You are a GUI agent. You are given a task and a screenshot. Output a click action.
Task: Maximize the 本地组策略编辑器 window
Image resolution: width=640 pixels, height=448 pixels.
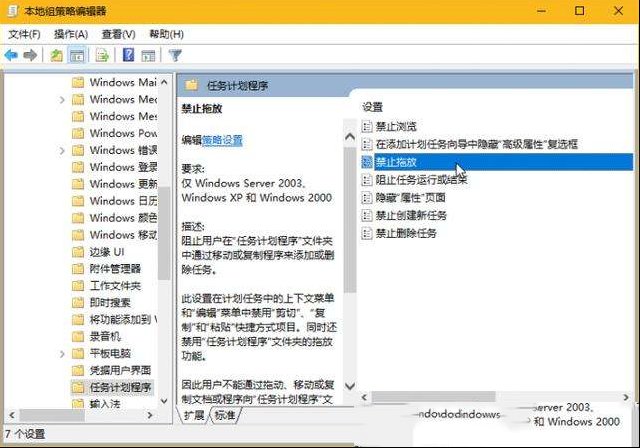click(x=579, y=11)
